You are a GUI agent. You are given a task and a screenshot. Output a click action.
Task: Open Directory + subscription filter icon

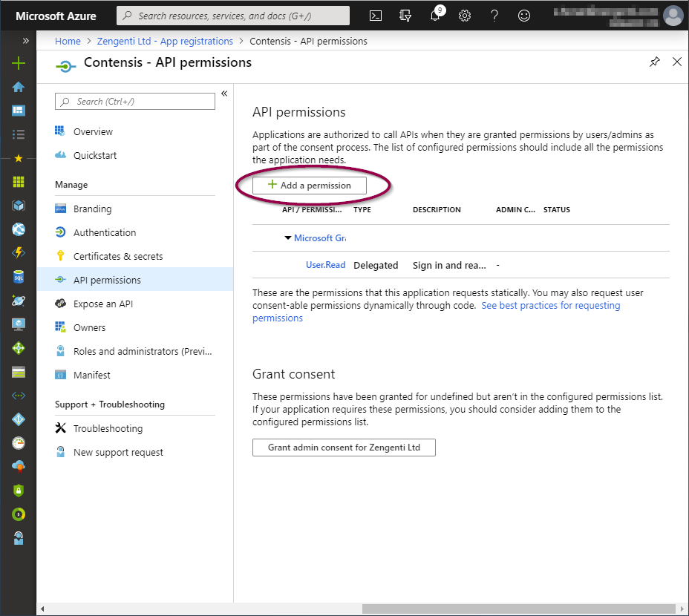click(x=405, y=16)
